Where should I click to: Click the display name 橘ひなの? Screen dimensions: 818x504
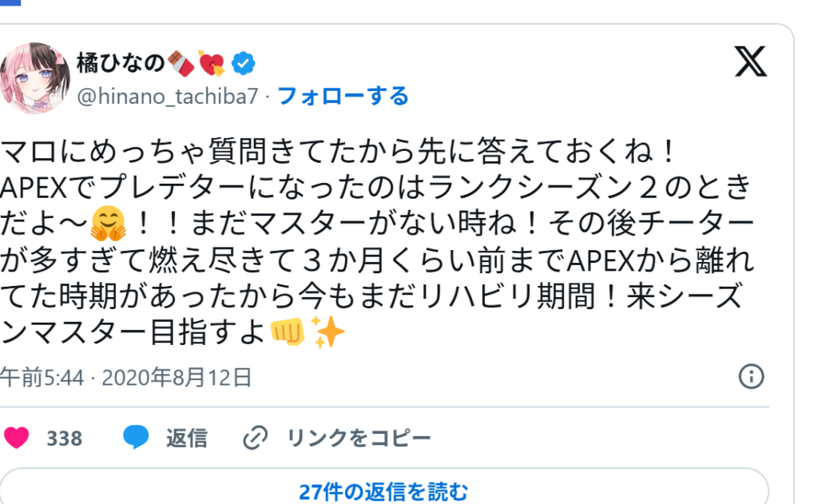121,63
